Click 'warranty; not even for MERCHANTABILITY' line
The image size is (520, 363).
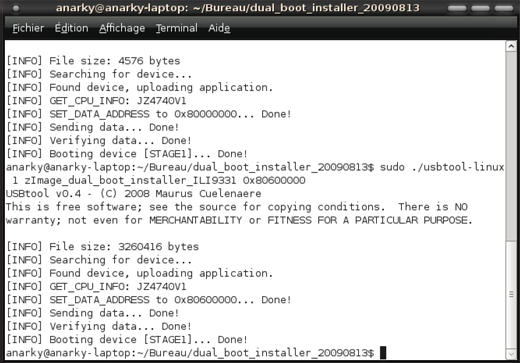point(239,220)
